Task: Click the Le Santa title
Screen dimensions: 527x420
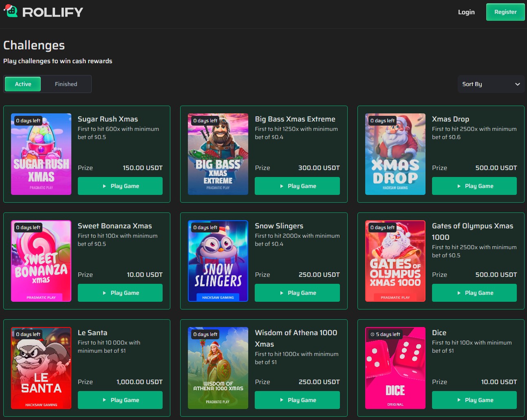Action: click(93, 333)
